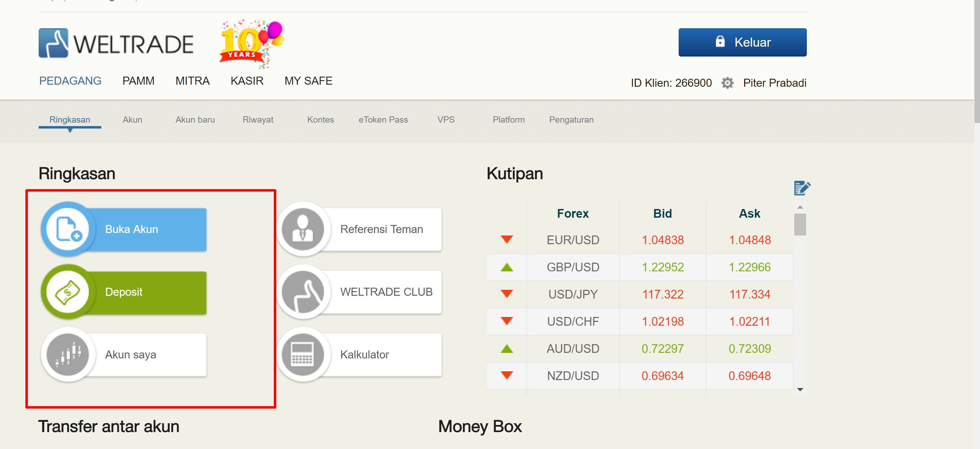The image size is (980, 449).
Task: Switch to the Riwayat tab
Action: coord(258,119)
